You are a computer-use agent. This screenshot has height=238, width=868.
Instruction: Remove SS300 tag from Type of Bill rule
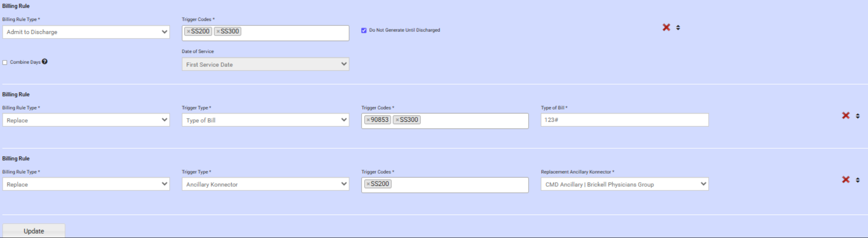(x=397, y=120)
